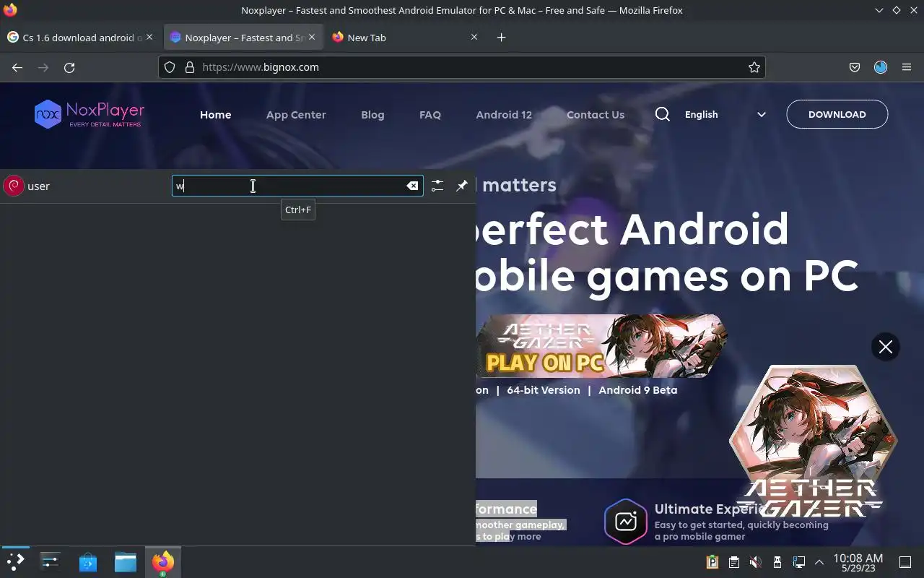Launch Discover software center from the taskbar

88,561
